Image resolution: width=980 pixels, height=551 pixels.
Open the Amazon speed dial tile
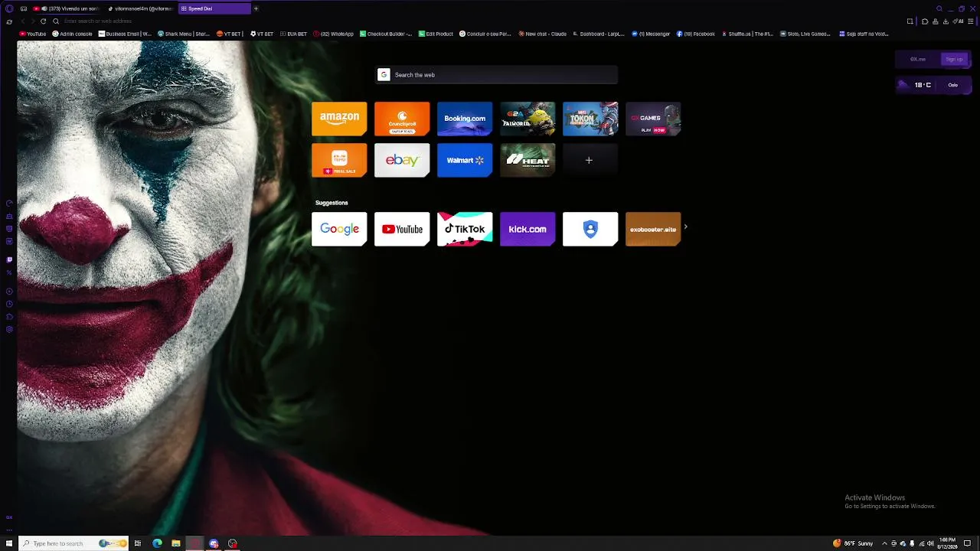pyautogui.click(x=339, y=119)
